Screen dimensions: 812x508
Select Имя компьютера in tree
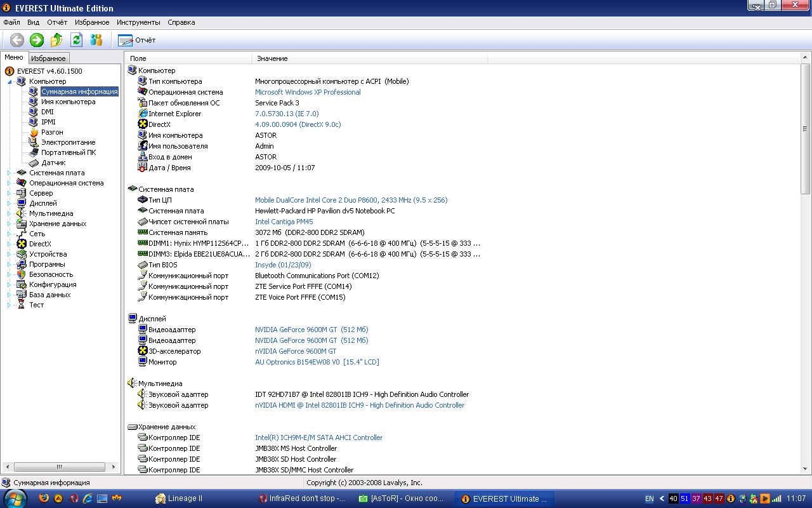coord(69,102)
